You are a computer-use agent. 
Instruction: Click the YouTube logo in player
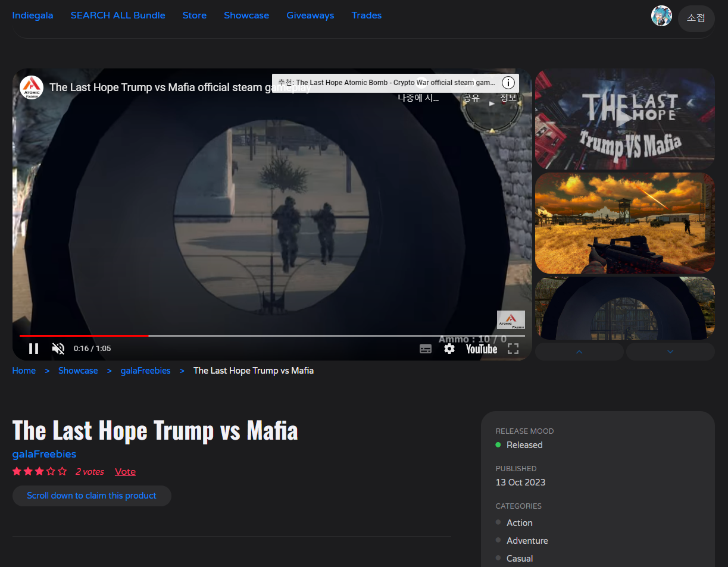(x=481, y=349)
